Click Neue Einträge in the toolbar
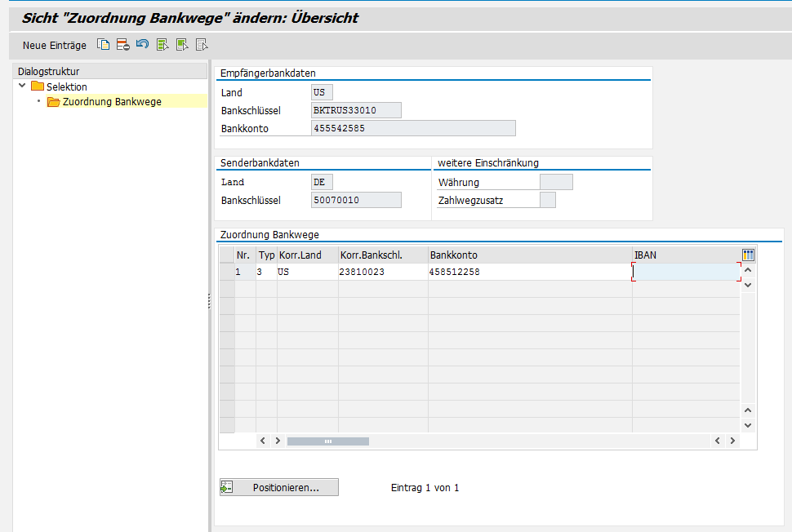This screenshot has height=532, width=792. pos(54,45)
